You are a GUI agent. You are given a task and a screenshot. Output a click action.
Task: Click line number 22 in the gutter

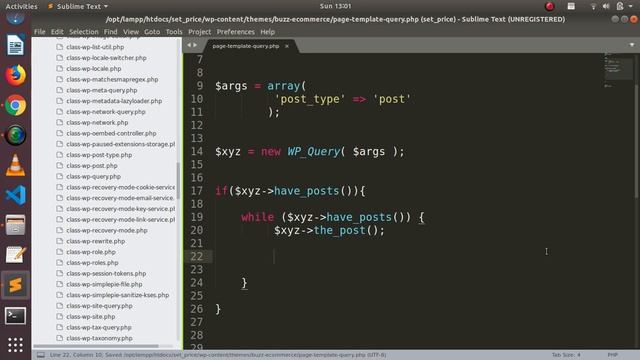tap(196, 256)
